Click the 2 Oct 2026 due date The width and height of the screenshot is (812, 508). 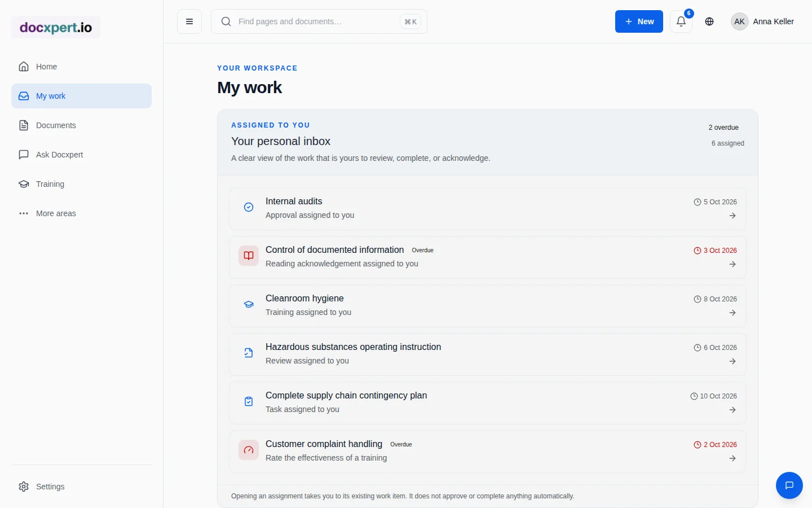(x=715, y=445)
